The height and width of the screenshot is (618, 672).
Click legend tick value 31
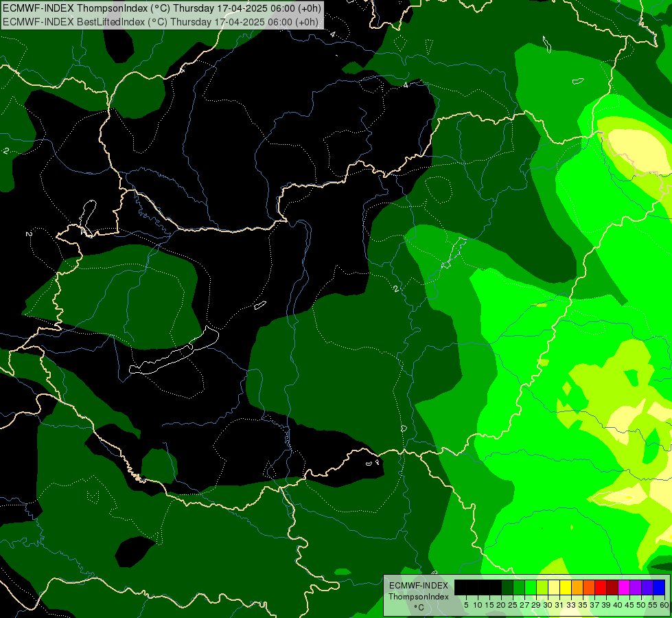559,605
